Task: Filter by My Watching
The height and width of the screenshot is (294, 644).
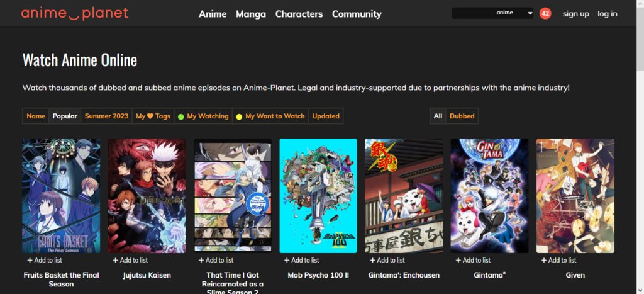Action: point(203,116)
